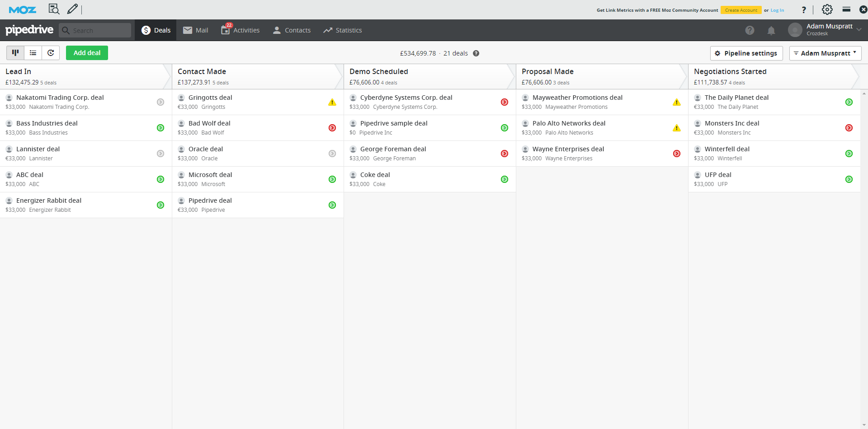Click overdue icon on Wayne Enterprises deal
This screenshot has width=868, height=429.
point(677,154)
